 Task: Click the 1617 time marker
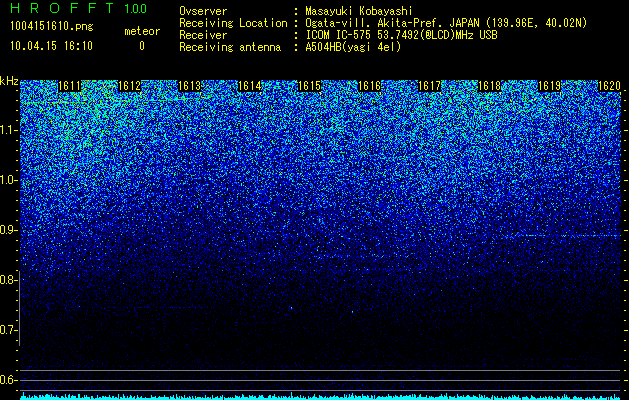(x=429, y=86)
